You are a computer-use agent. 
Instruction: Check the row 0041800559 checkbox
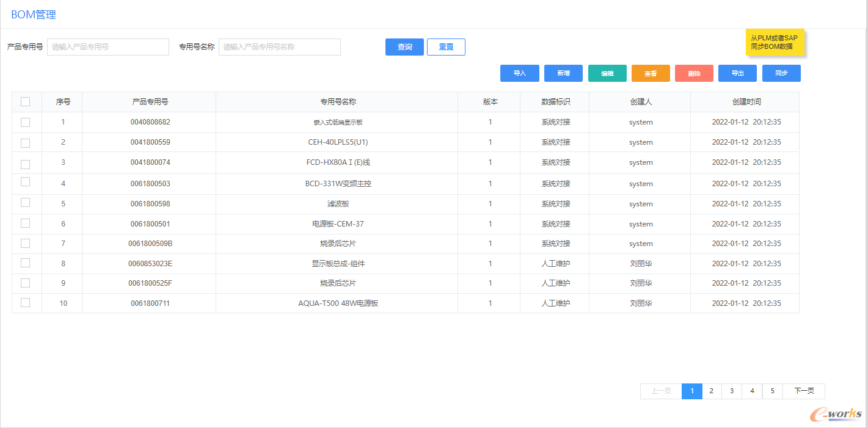pos(25,143)
